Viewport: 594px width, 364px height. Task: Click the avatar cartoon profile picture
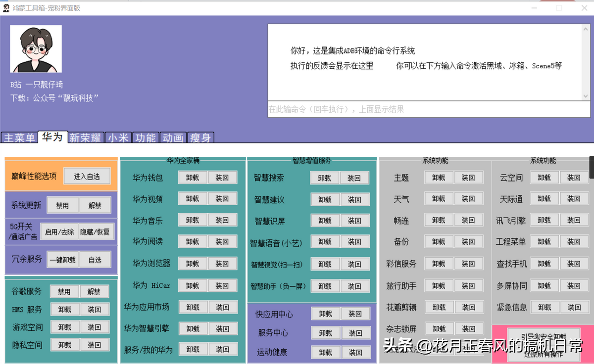tap(36, 49)
